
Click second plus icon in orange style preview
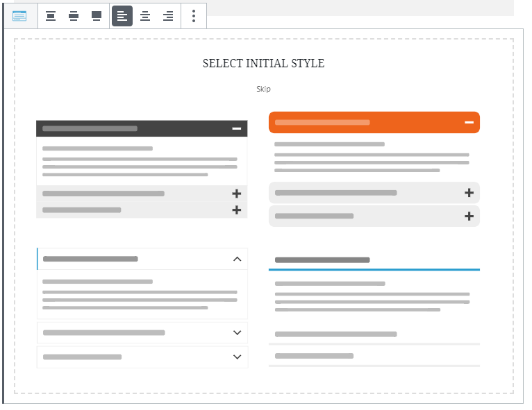(x=469, y=216)
